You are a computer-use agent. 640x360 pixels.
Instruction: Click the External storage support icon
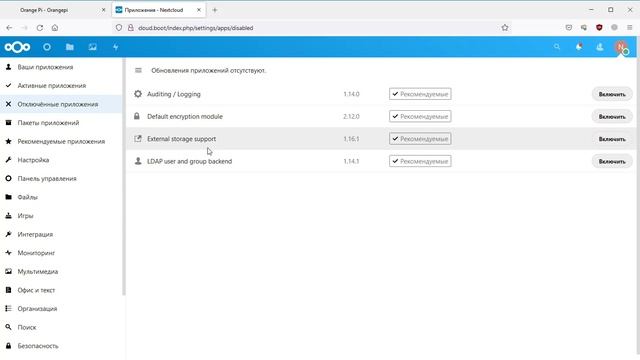138,139
